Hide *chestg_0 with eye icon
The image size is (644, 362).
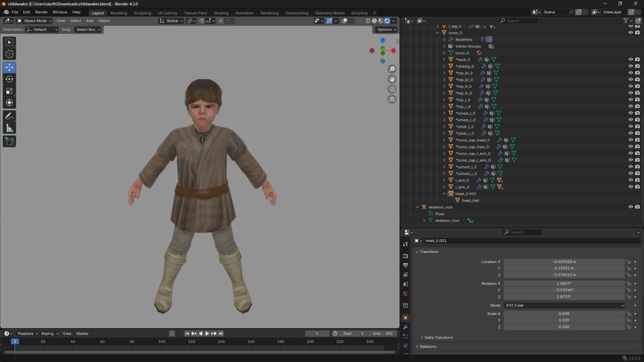(631, 66)
